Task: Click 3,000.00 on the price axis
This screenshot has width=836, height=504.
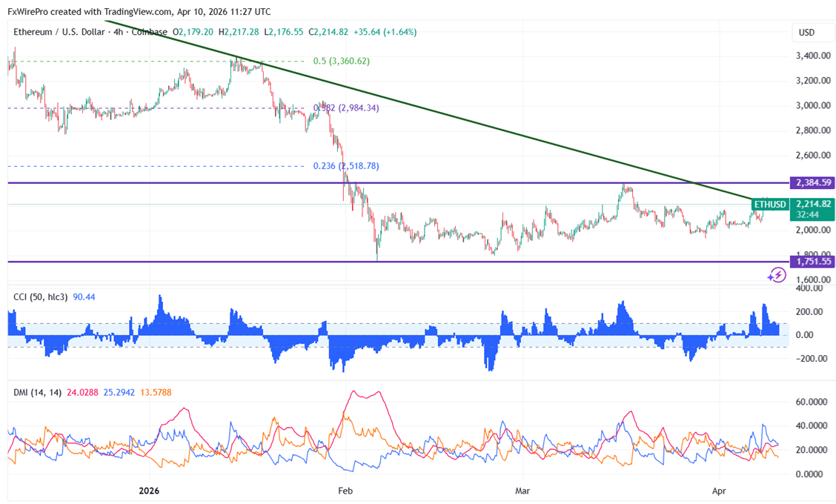Action: coord(813,105)
